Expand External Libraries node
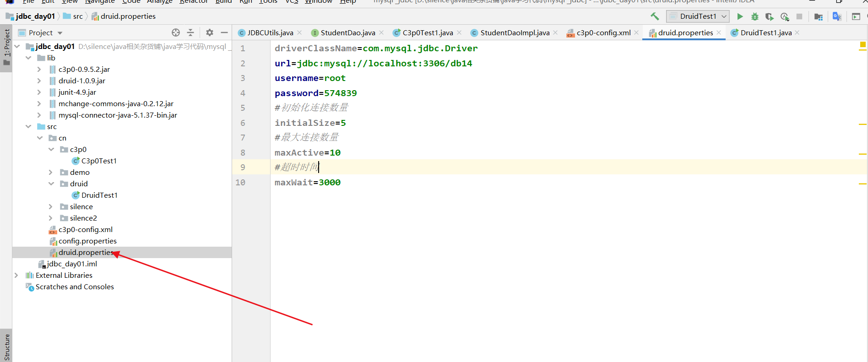This screenshot has width=868, height=362. click(16, 275)
